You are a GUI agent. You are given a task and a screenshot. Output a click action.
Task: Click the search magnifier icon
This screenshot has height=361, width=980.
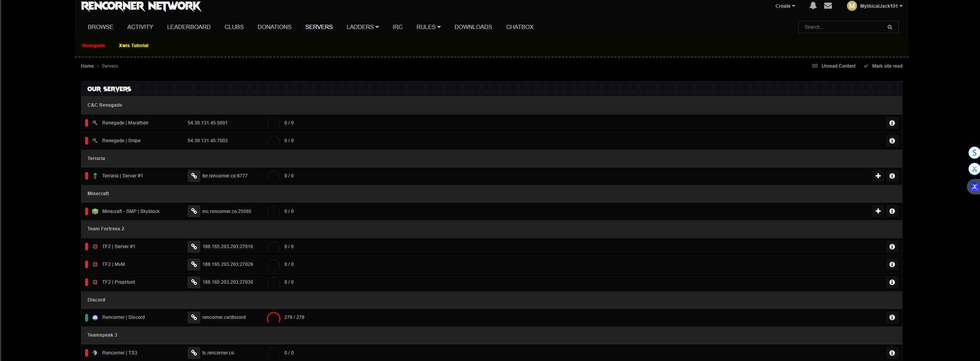890,27
